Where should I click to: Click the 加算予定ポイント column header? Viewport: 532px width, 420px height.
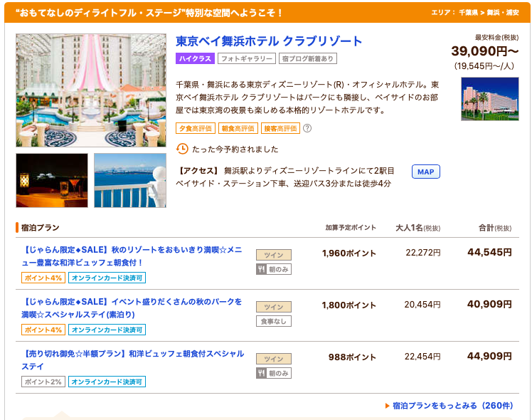click(x=351, y=228)
